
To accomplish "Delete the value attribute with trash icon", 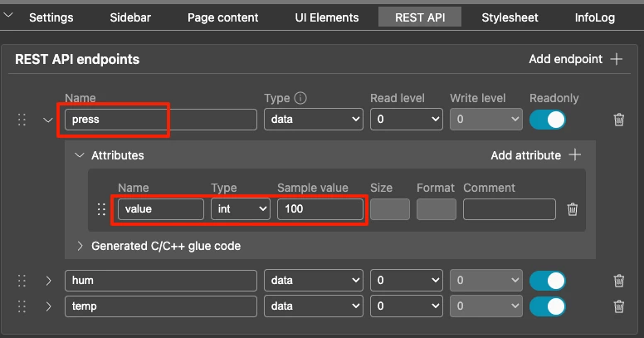I will [572, 209].
